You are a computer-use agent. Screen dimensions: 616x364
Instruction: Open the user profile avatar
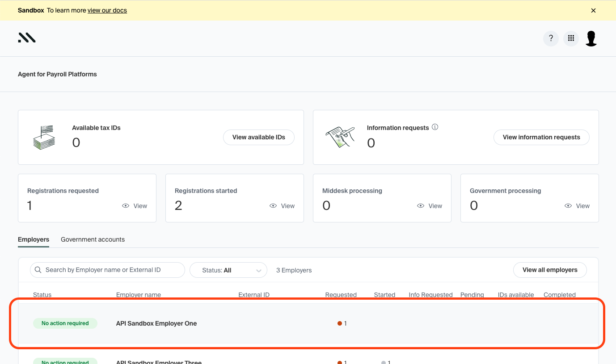tap(591, 38)
